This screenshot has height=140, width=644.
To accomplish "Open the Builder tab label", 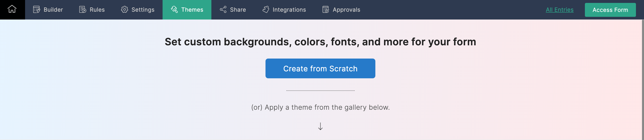I will pyautogui.click(x=53, y=9).
